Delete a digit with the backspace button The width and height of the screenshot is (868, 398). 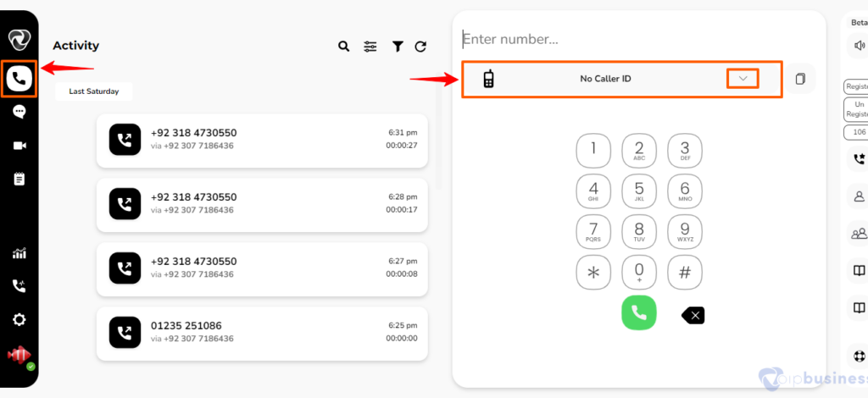(693, 316)
